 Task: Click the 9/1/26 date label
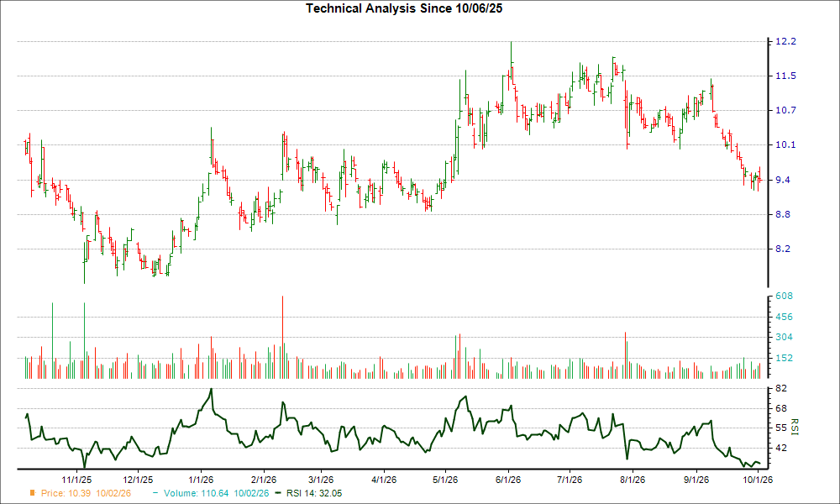coord(696,480)
